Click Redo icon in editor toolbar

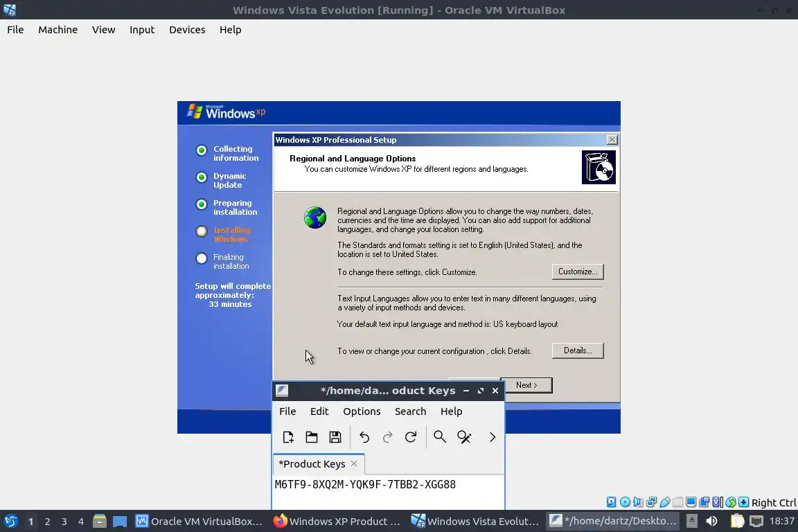pos(388,437)
